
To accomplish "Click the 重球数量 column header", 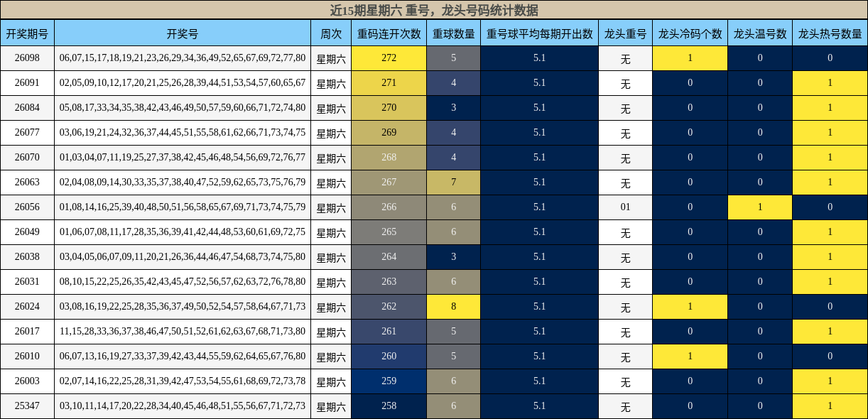I will [x=452, y=32].
